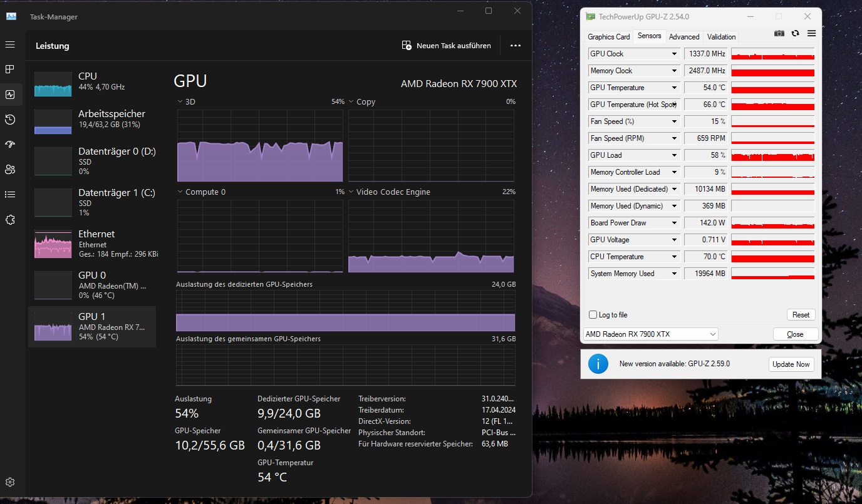Select the Performance page icon in sidebar

[x=10, y=95]
